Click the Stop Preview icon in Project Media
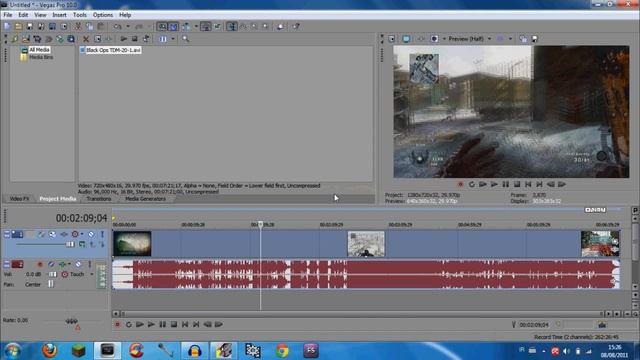The height and width of the screenshot is (360, 640). pos(134,39)
